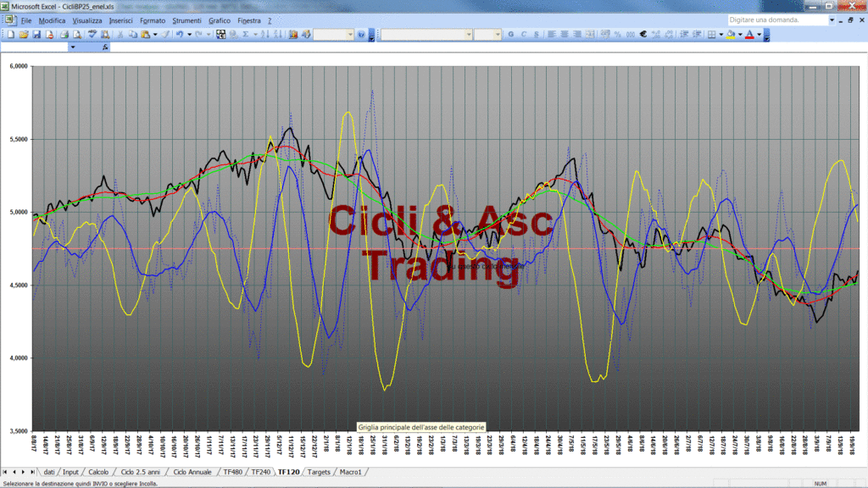The height and width of the screenshot is (488, 868).
Task: Expand the Paste options dropdown arrow
Action: click(x=155, y=34)
